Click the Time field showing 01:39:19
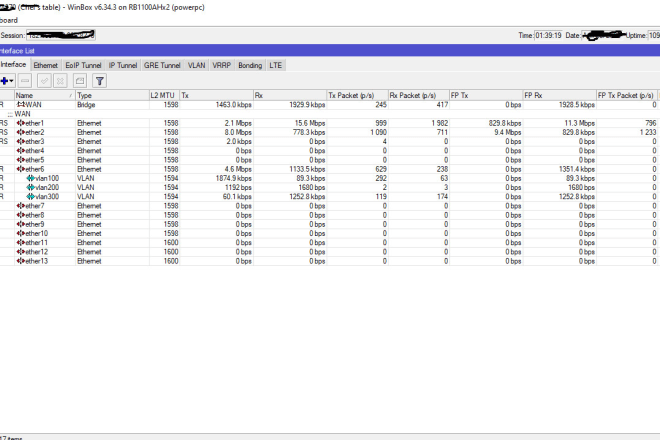The width and height of the screenshot is (660, 440). tap(548, 35)
